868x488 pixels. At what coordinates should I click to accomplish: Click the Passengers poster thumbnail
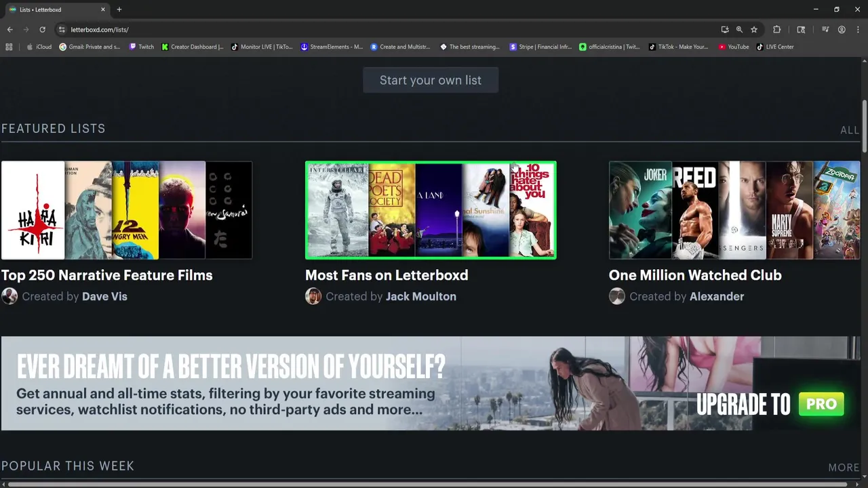743,210
